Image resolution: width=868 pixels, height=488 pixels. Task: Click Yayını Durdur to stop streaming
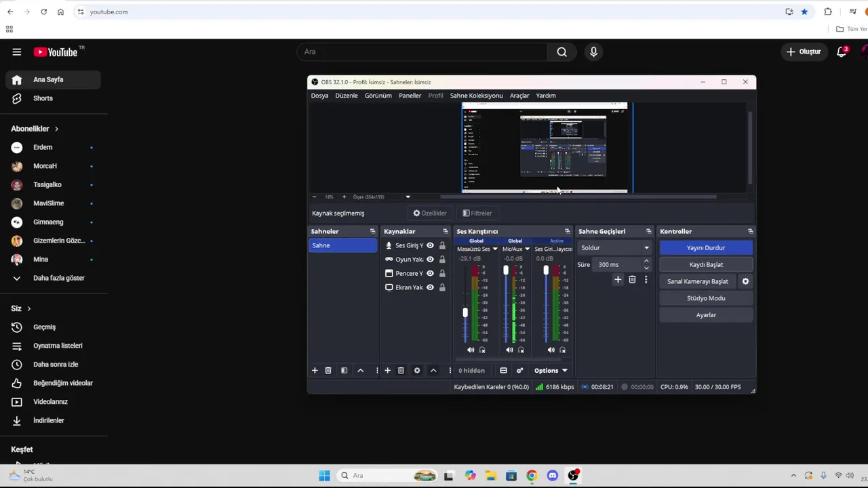point(706,248)
